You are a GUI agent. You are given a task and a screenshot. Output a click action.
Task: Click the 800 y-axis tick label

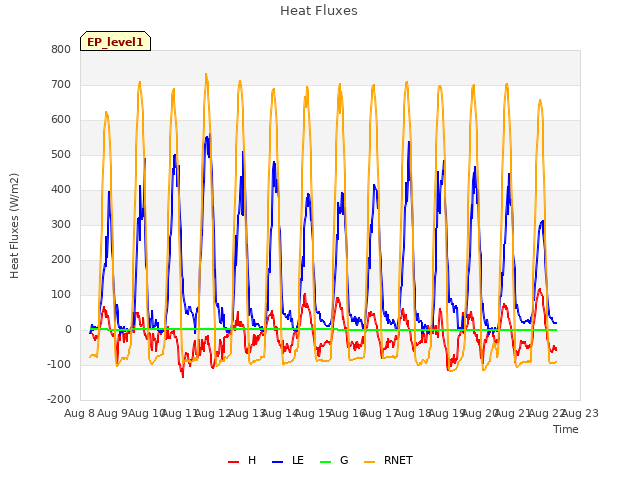click(61, 50)
